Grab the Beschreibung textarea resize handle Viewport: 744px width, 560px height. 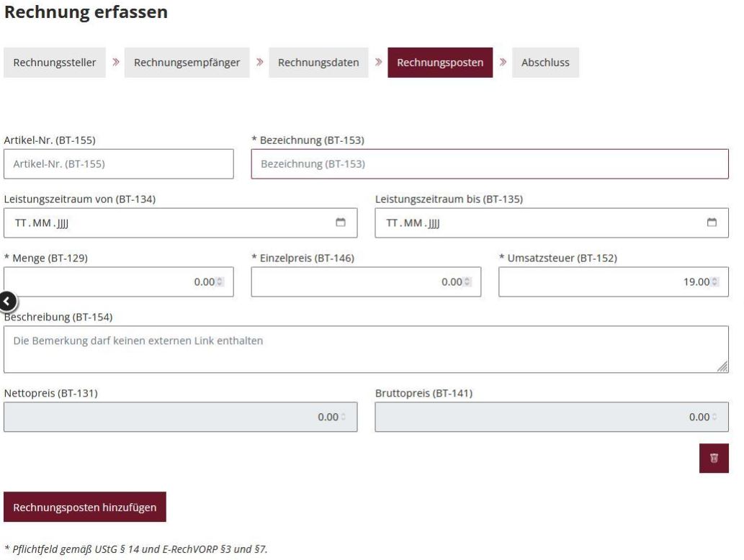coord(722,367)
